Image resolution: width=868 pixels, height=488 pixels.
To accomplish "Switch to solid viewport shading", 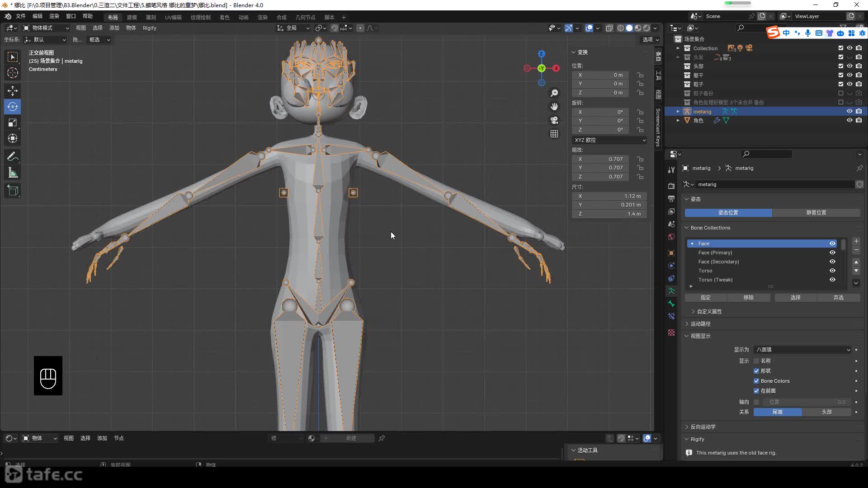I will click(629, 28).
